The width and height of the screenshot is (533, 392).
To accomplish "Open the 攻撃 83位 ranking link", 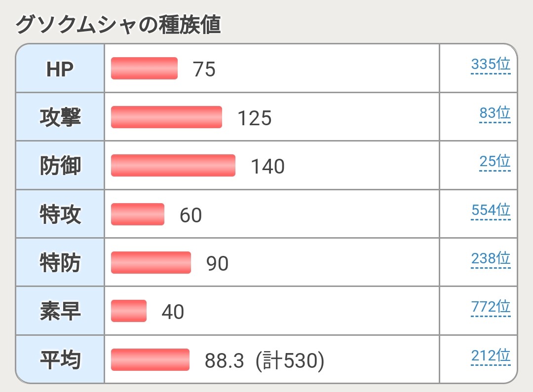I will pyautogui.click(x=495, y=113).
